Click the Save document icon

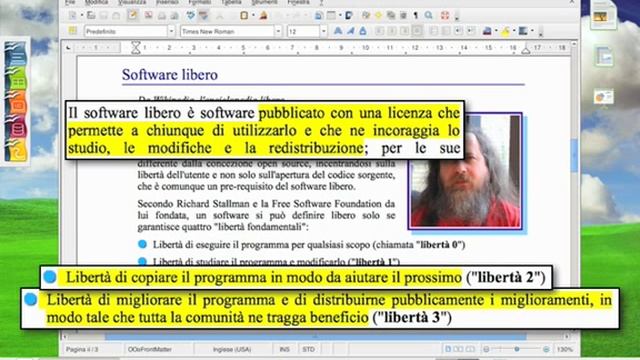coord(104,16)
